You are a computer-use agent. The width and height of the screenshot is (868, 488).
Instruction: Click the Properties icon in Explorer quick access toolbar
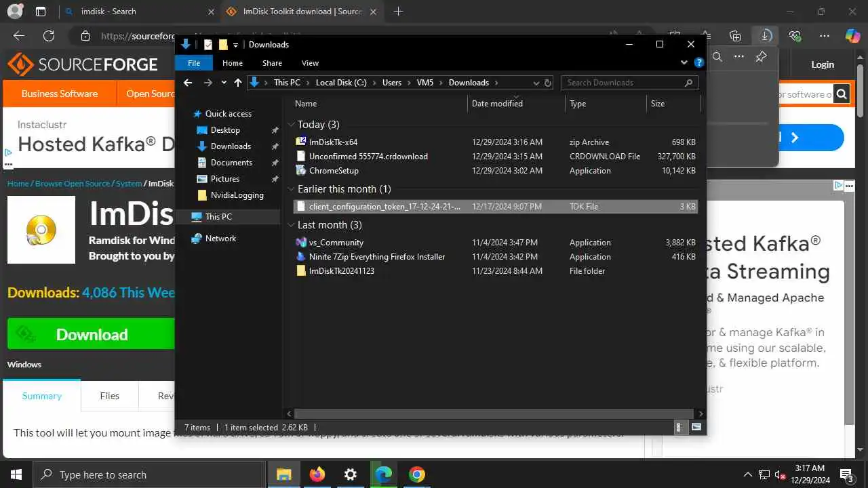click(208, 45)
